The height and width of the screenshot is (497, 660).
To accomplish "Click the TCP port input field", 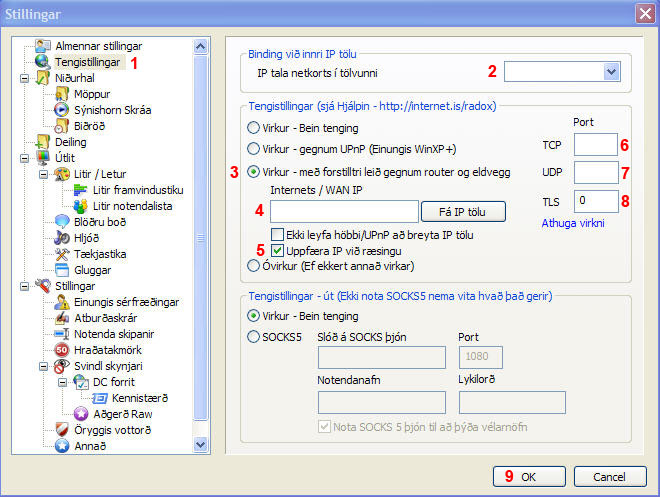I will [x=596, y=144].
